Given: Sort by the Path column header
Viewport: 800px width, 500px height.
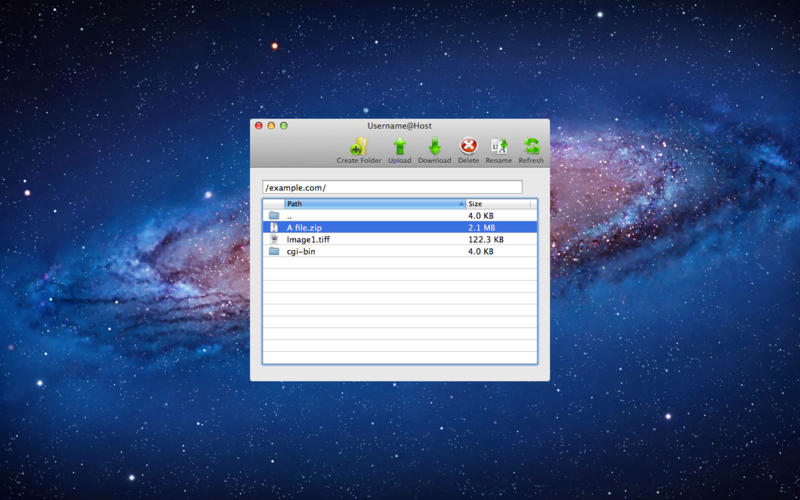Looking at the screenshot, I should click(370, 204).
